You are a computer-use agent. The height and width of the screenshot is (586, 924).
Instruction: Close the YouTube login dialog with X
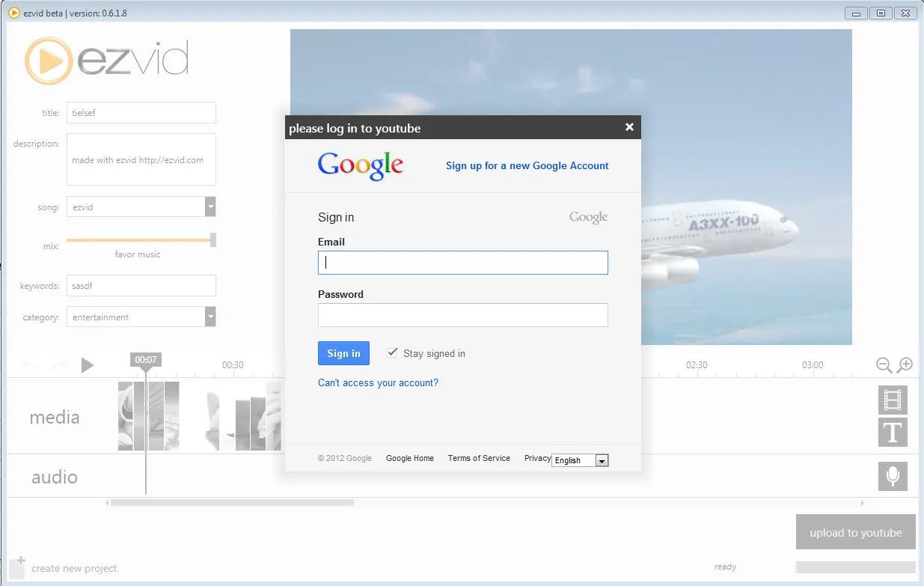click(629, 127)
